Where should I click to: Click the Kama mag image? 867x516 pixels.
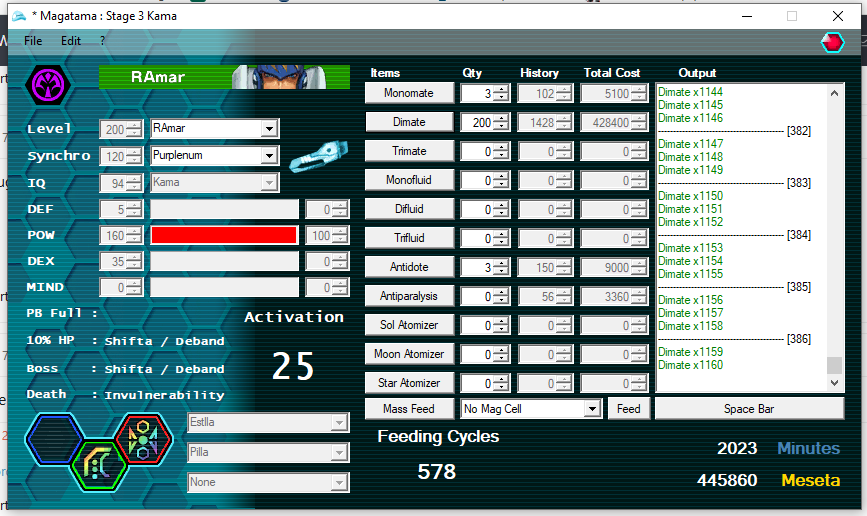click(x=318, y=158)
